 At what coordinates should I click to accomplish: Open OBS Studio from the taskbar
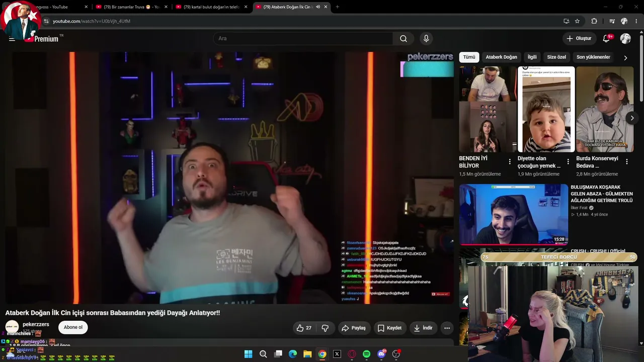[396, 354]
